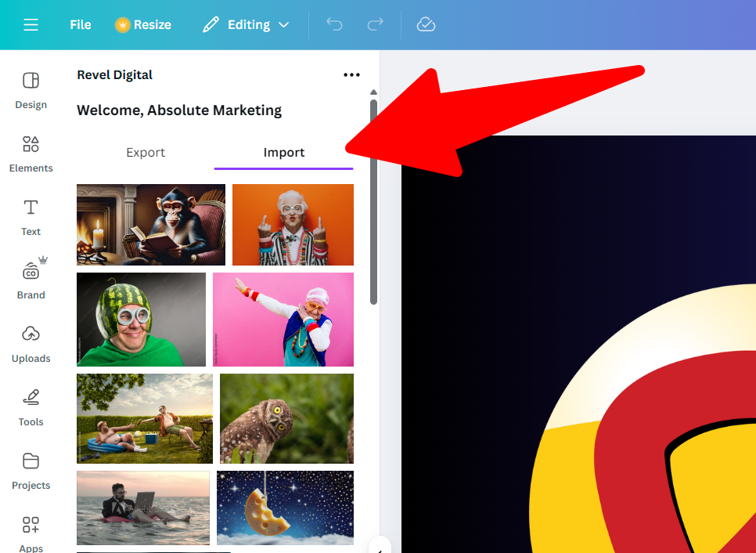Open the File menu
756x553 pixels.
coord(80,24)
